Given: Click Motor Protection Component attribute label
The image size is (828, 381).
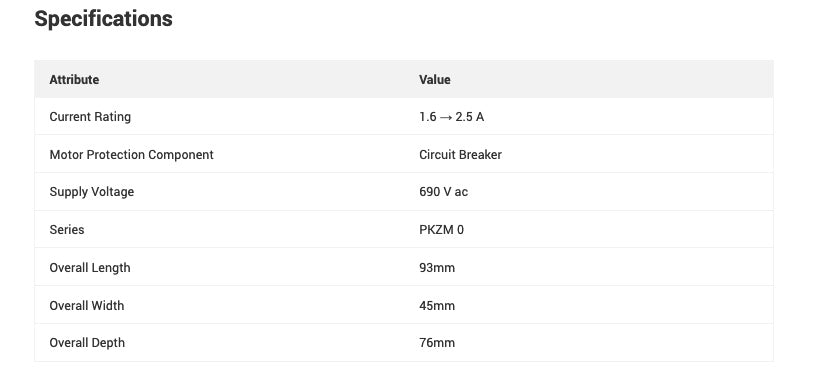Looking at the screenshot, I should [131, 155].
